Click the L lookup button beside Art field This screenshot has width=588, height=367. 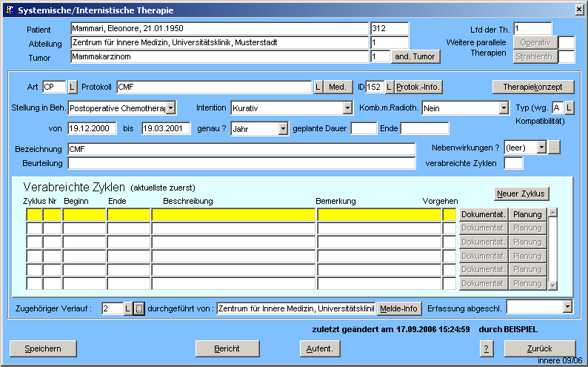click(x=73, y=87)
